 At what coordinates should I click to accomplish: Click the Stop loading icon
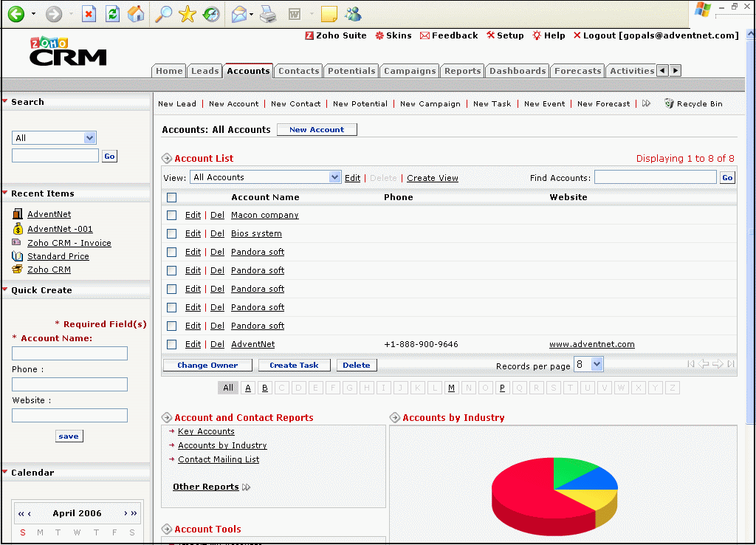tap(89, 14)
